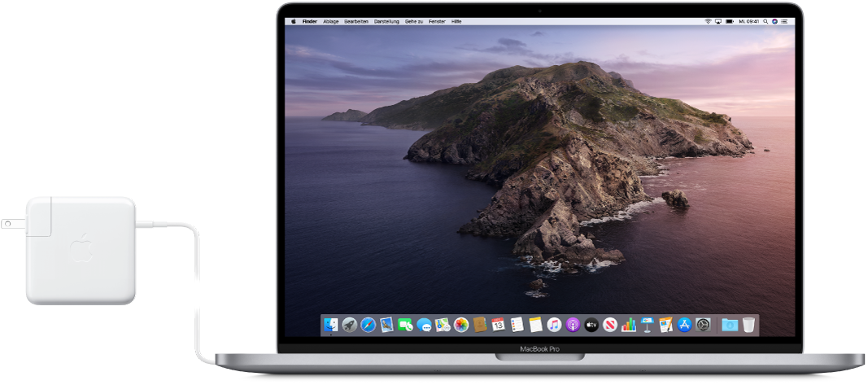Open Contacts brown book icon
The image size is (868, 385).
click(480, 325)
